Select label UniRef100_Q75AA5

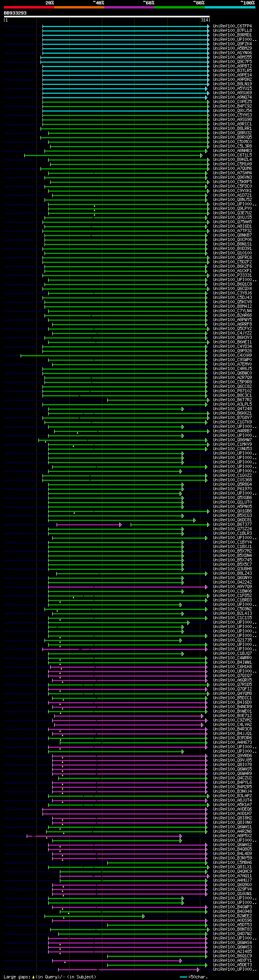(232, 222)
